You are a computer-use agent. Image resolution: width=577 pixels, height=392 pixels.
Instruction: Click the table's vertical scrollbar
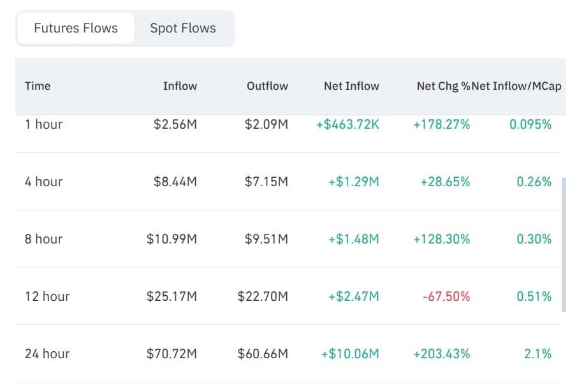(564, 245)
